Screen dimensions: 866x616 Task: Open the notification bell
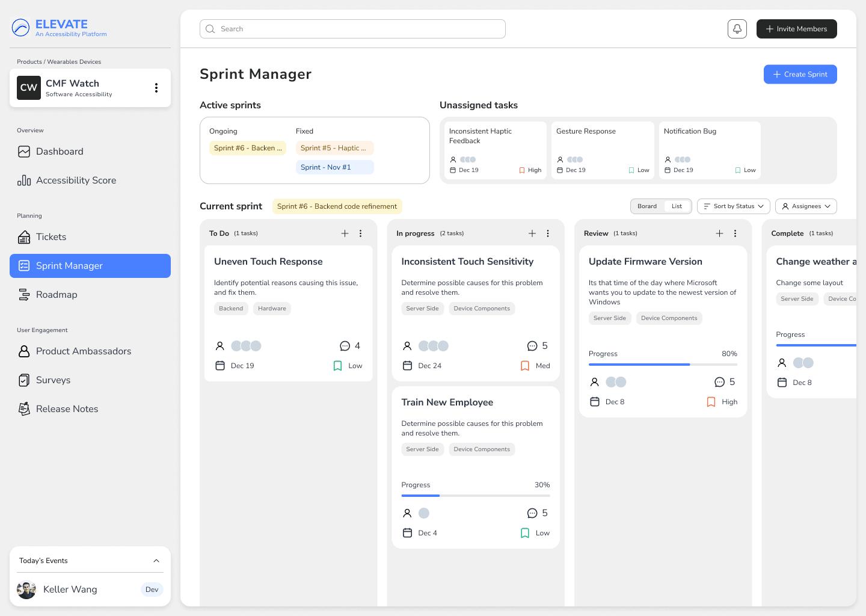[x=737, y=28]
